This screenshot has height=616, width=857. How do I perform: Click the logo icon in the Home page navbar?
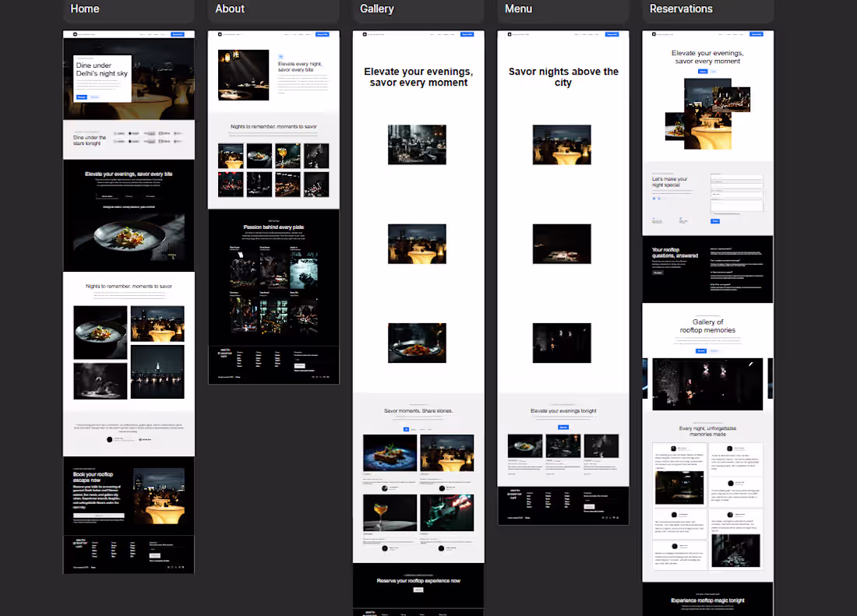[76, 34]
